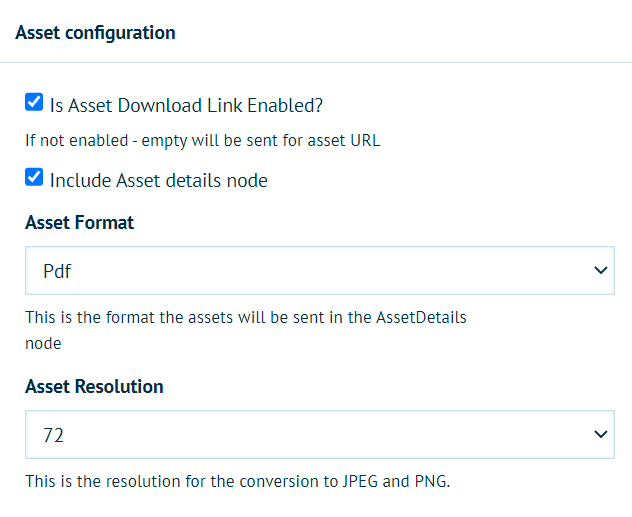The width and height of the screenshot is (632, 517).
Task: Select the "Pdf" value shown in Asset Format
Action: pos(57,271)
